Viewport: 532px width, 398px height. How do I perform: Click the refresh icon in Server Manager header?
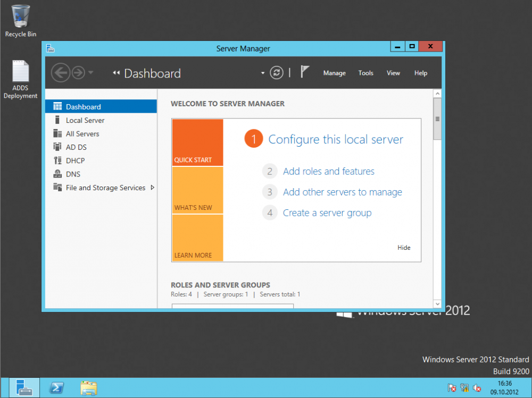coord(277,73)
